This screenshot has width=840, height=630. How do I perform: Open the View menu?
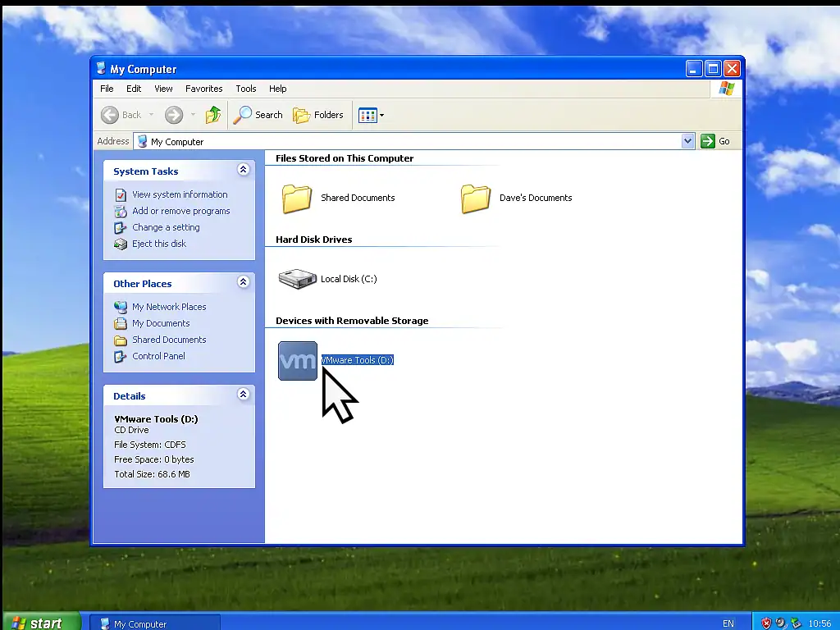coord(163,89)
